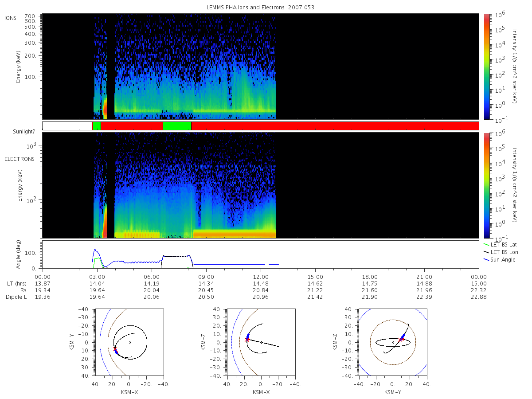Image resolution: width=532 pixels, height=399 pixels.
Task: Select the "LET BS Lon" legend entry
Action: [501, 252]
